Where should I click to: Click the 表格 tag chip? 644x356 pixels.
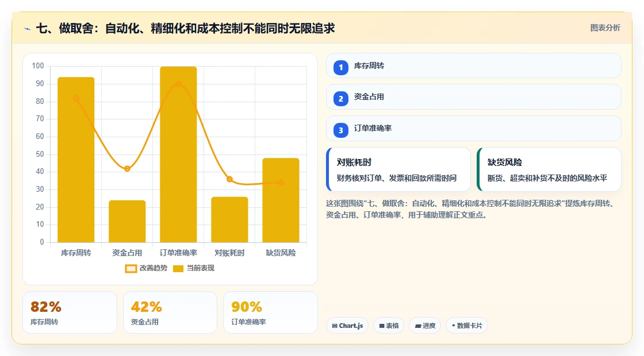tap(389, 326)
